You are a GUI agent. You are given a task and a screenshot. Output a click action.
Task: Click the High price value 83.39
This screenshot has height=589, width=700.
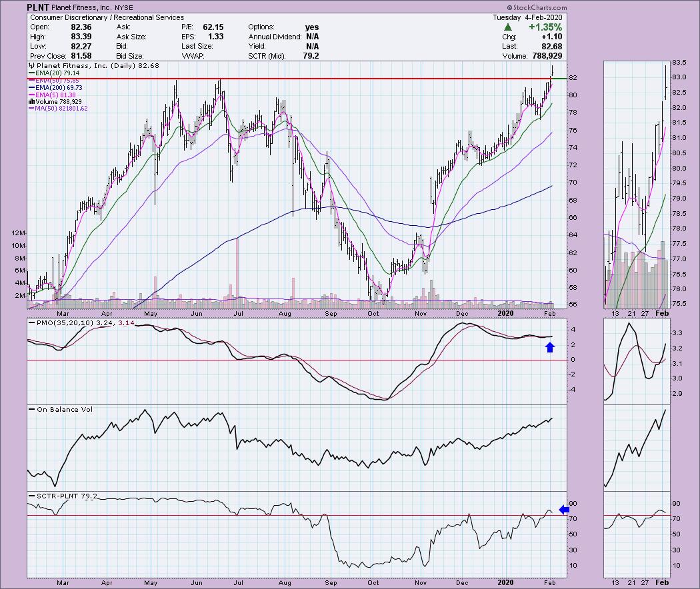81,37
